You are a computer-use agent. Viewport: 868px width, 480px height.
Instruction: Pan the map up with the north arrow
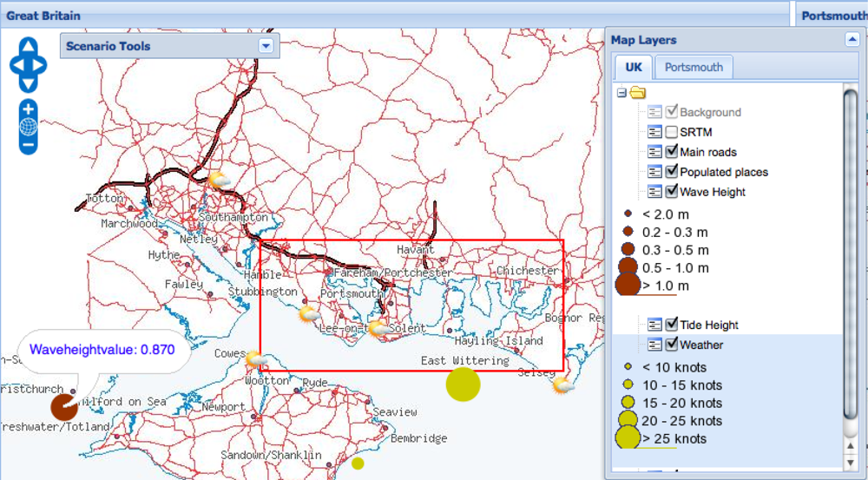coord(29,46)
